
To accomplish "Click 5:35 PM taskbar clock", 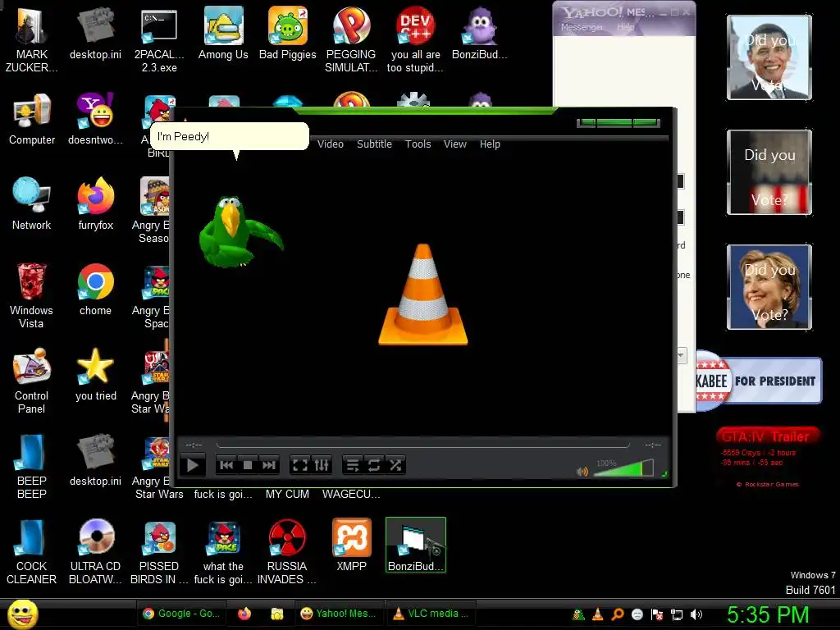I will click(768, 614).
